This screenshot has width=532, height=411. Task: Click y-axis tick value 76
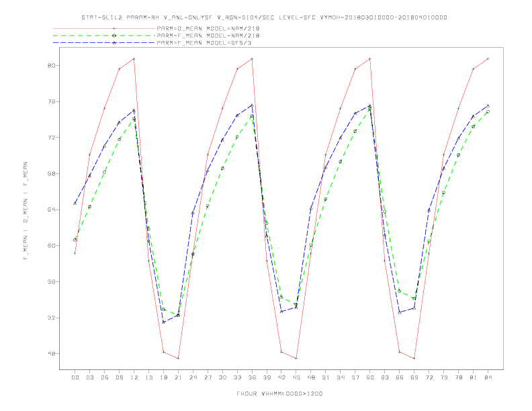51,101
